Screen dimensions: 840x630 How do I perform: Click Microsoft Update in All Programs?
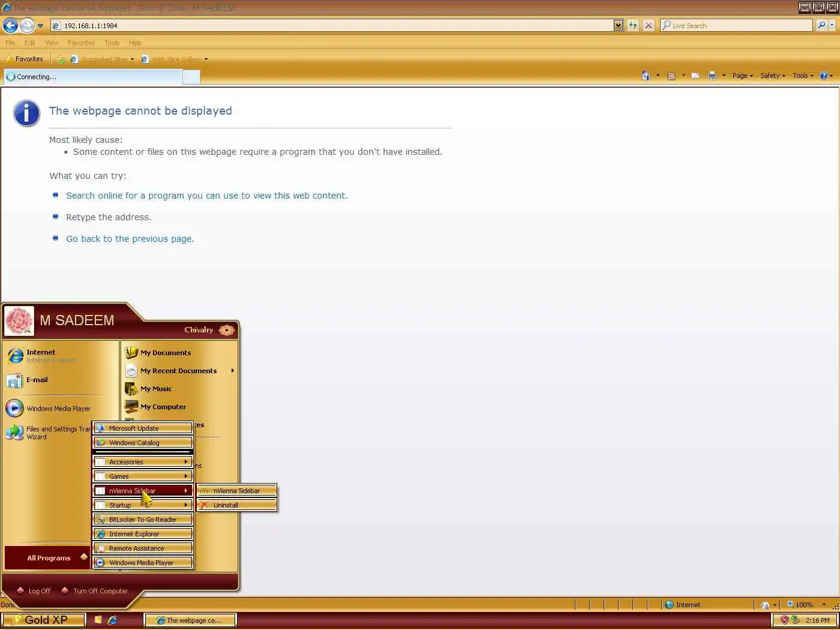tap(143, 428)
